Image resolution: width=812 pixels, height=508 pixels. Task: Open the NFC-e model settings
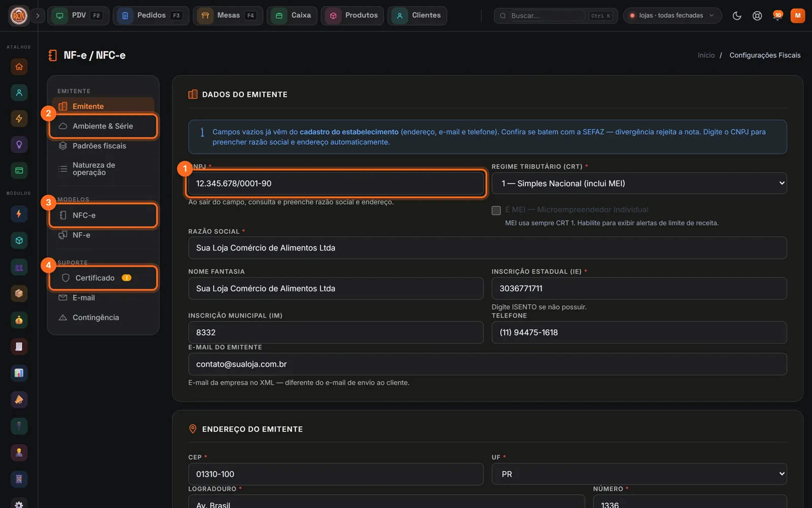(103, 215)
